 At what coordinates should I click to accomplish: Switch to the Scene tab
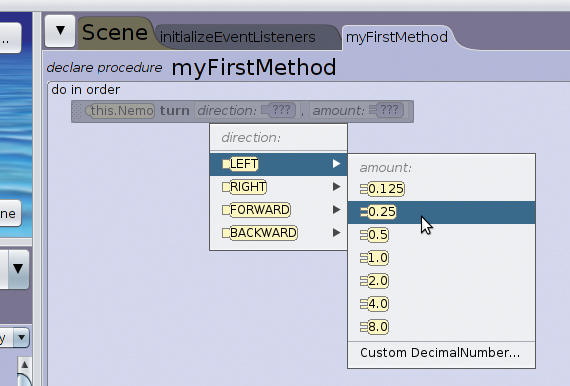click(x=115, y=32)
